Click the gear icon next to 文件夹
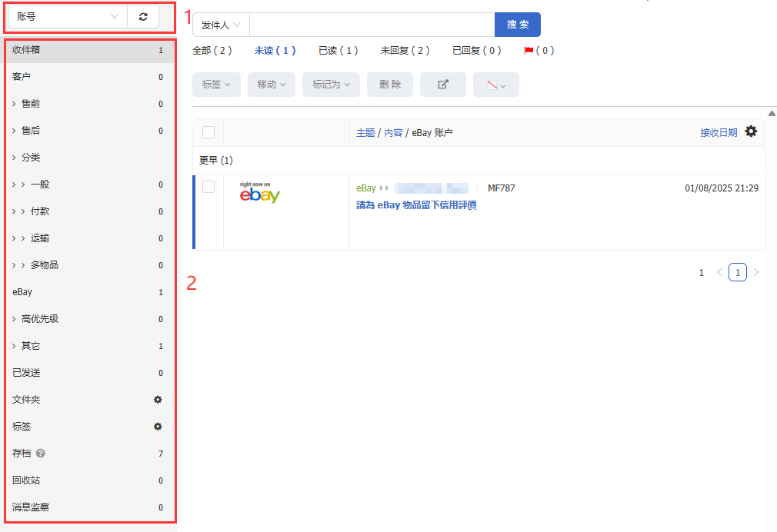Screen dimensions: 777x532 158,400
